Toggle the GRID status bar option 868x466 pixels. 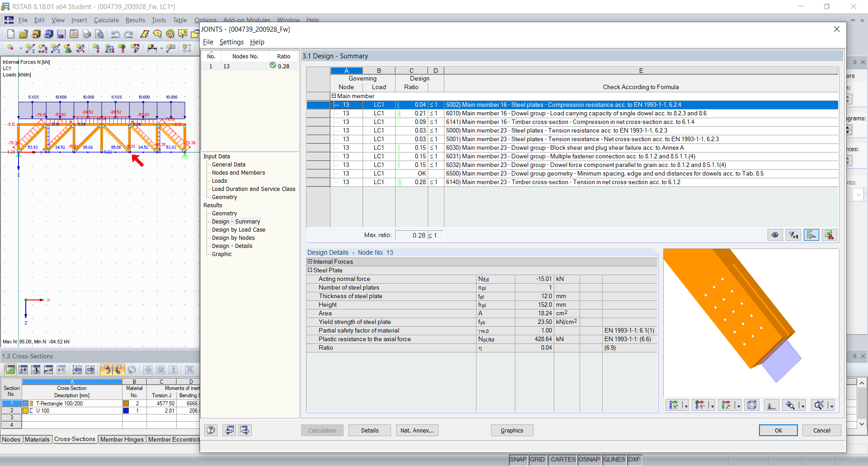tap(537, 459)
